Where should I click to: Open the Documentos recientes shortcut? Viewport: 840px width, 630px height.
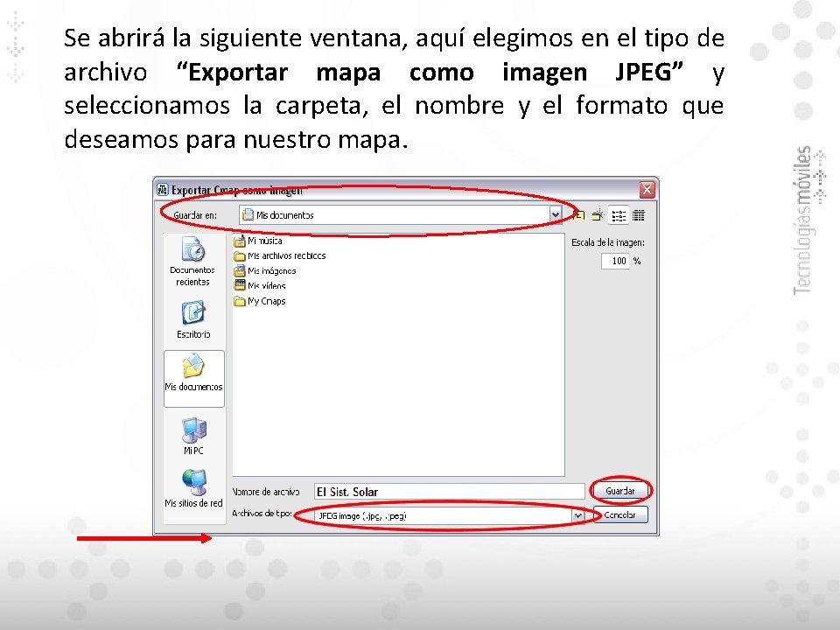pyautogui.click(x=192, y=262)
